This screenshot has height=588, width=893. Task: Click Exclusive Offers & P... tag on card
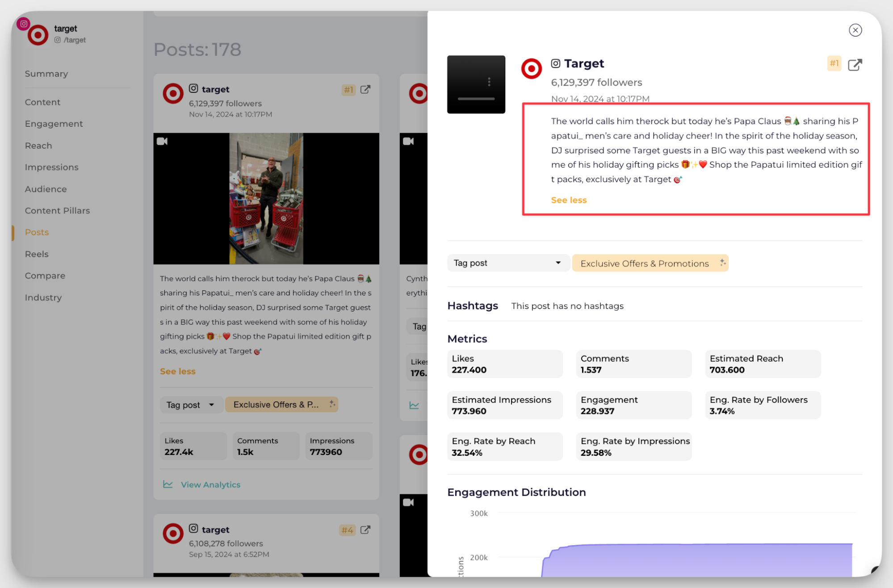pyautogui.click(x=281, y=405)
